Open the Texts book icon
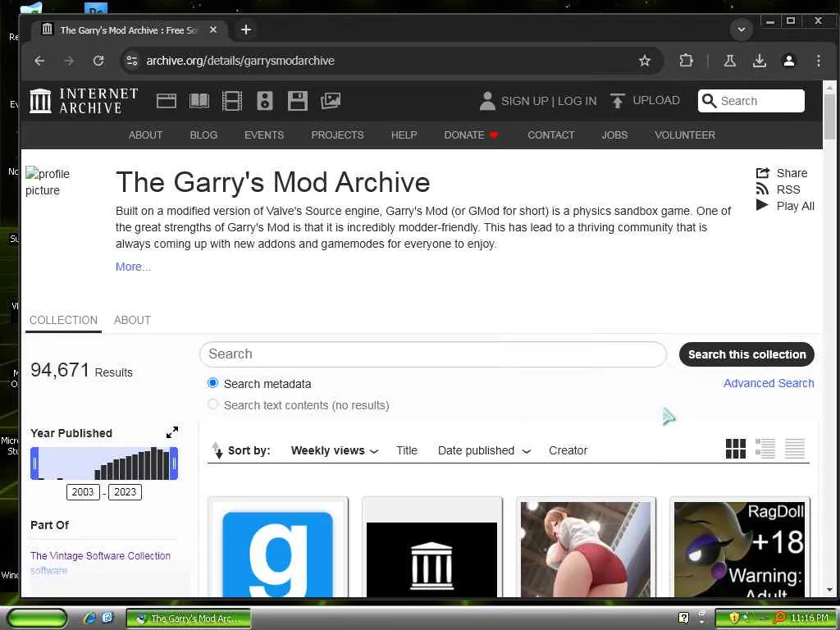 tap(199, 101)
